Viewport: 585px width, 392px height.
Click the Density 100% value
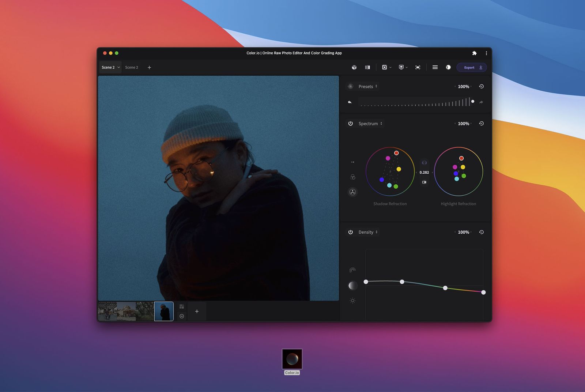coord(463,232)
